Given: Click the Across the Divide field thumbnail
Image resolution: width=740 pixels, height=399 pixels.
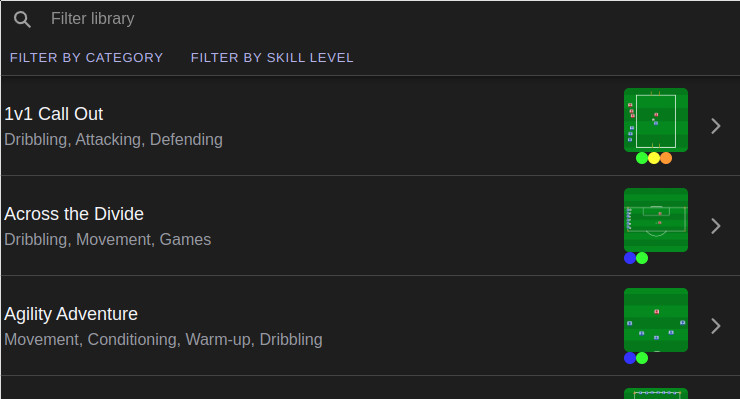Looking at the screenshot, I should (x=656, y=220).
